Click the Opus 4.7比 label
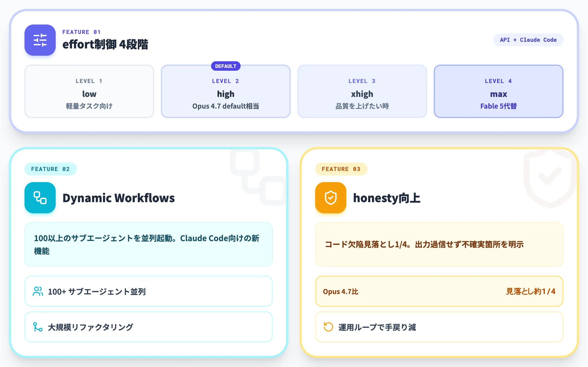 (340, 292)
